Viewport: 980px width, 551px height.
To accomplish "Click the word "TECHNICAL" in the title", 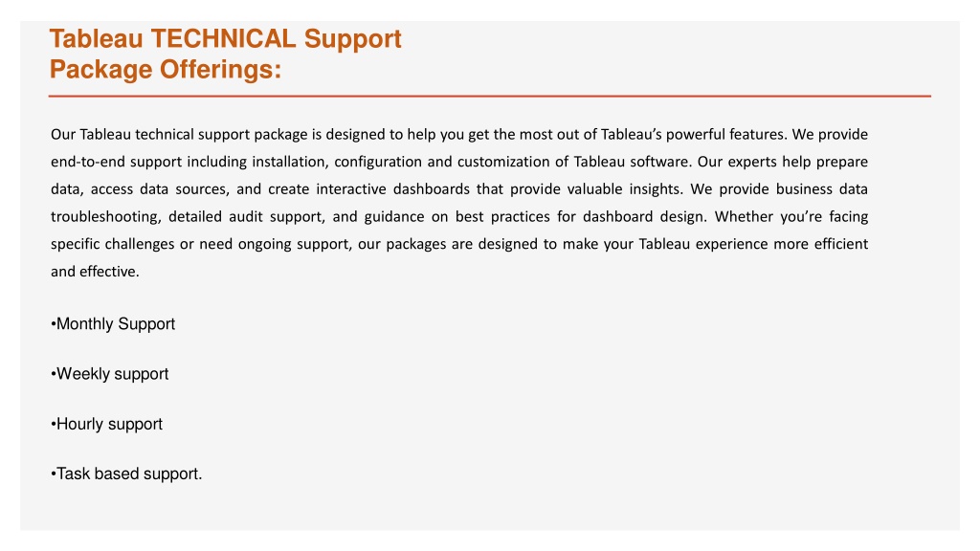I will point(223,38).
